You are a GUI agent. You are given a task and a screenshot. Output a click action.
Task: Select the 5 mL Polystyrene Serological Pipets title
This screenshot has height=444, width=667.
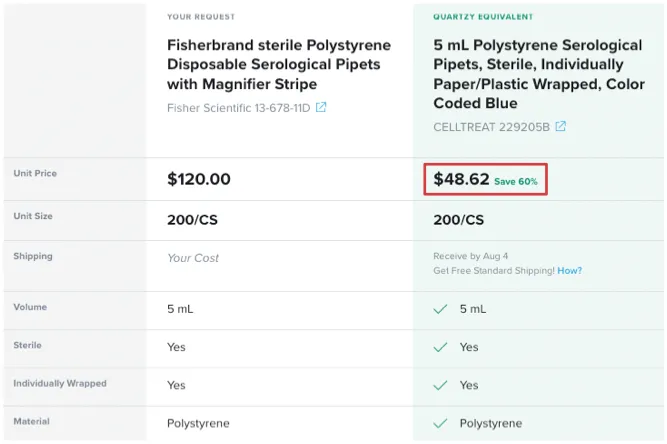(x=539, y=74)
